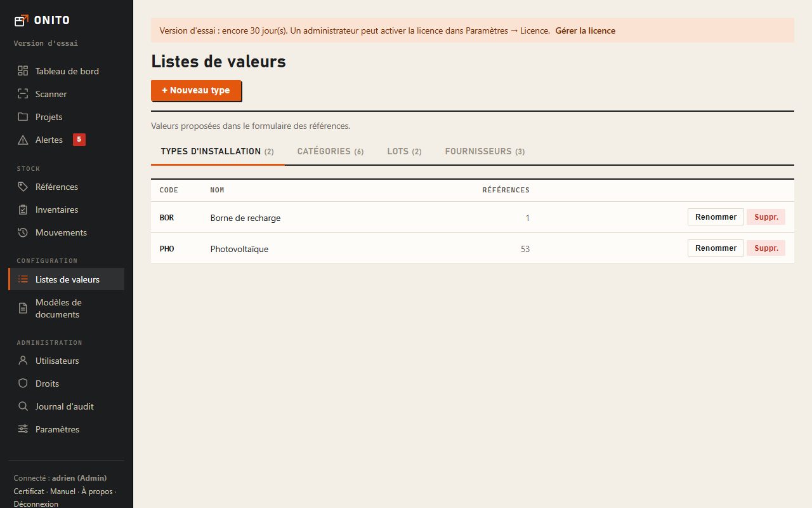Click the Scanner icon in sidebar
This screenshot has width=812, height=508.
tap(23, 94)
